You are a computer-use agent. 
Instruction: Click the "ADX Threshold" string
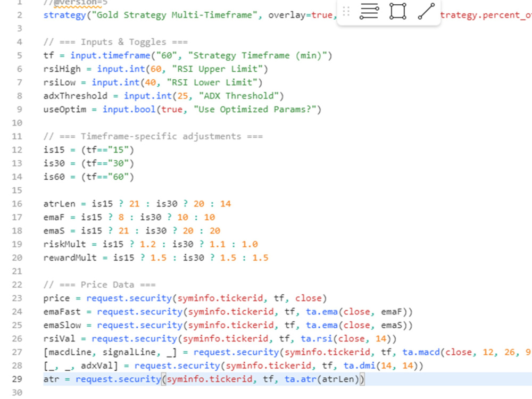(x=238, y=96)
